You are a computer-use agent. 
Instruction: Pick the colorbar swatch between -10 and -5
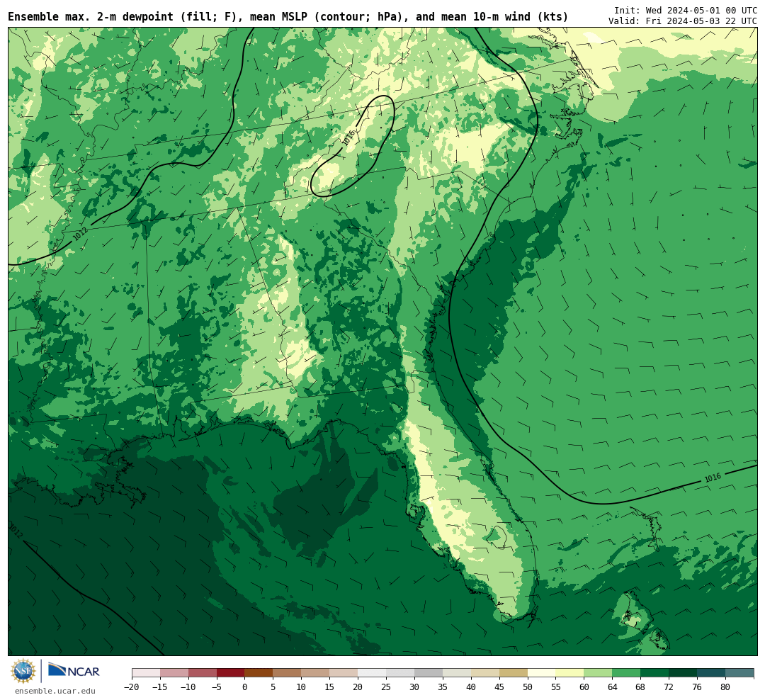click(x=203, y=673)
